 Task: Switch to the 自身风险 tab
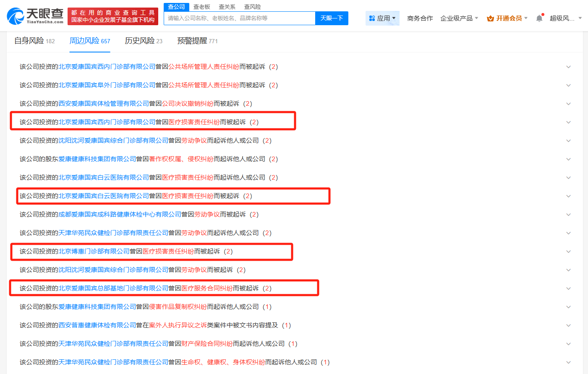[x=29, y=41]
